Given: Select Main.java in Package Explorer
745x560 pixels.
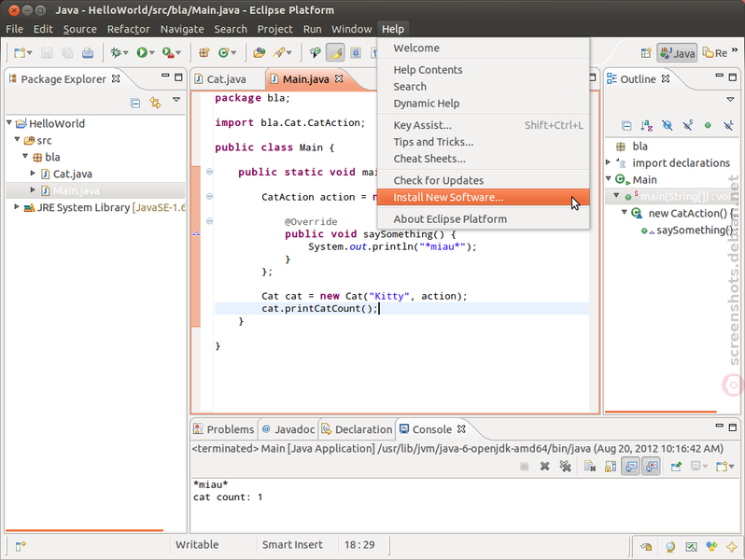Looking at the screenshot, I should 76,191.
